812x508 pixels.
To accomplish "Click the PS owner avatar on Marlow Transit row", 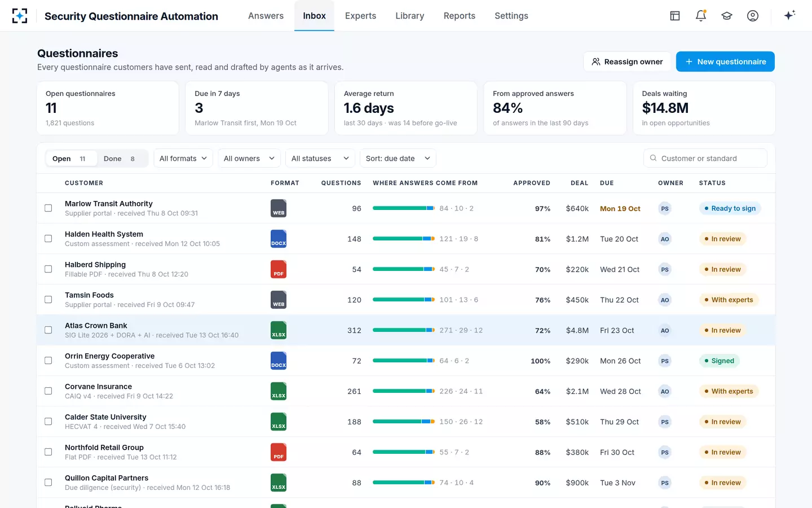I will click(665, 208).
